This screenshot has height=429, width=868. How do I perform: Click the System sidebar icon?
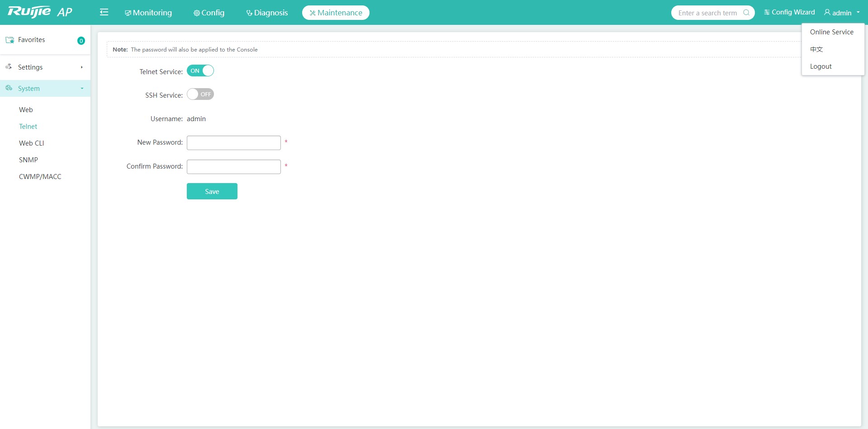pyautogui.click(x=9, y=88)
